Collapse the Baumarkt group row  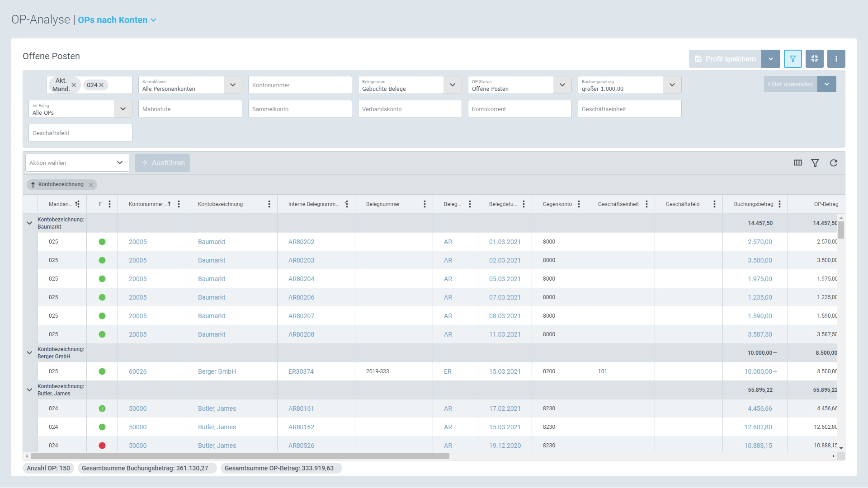click(29, 223)
